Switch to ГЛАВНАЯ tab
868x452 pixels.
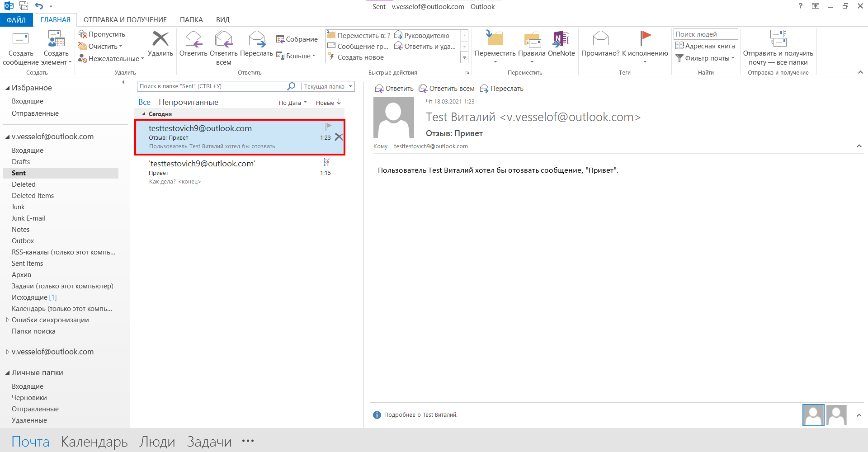click(56, 20)
